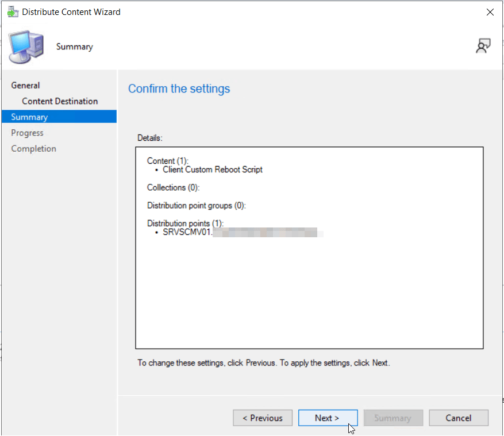Select the Client Custom Reboot Script entry

coord(213,169)
